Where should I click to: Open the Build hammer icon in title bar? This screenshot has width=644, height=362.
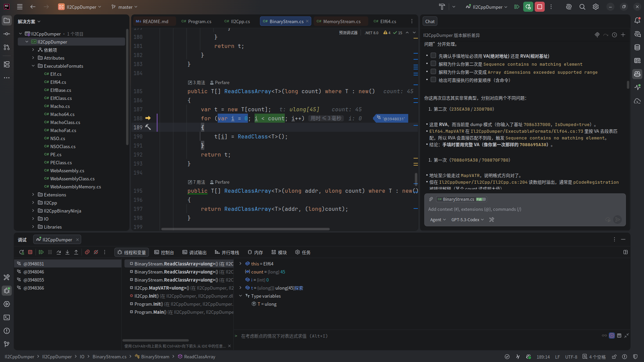(442, 7)
